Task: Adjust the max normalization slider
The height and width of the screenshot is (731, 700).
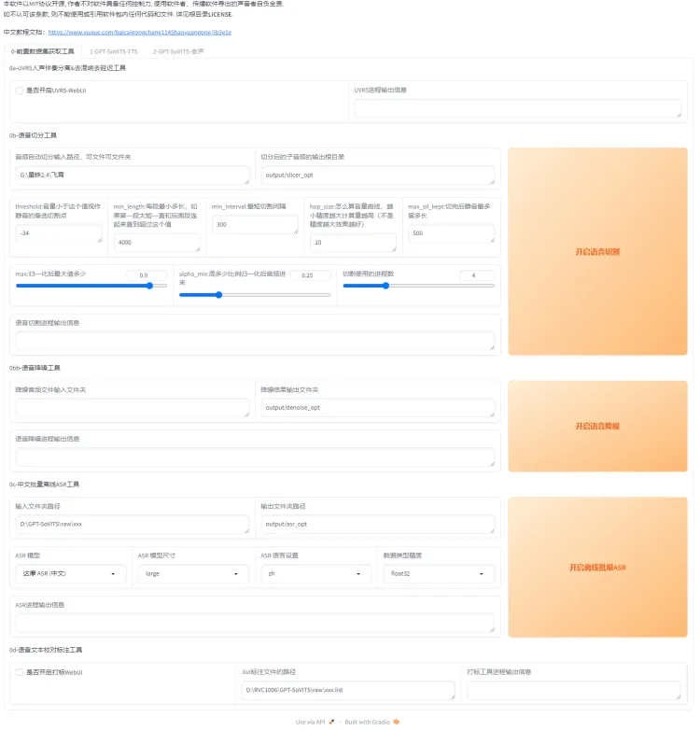Action: pyautogui.click(x=91, y=286)
